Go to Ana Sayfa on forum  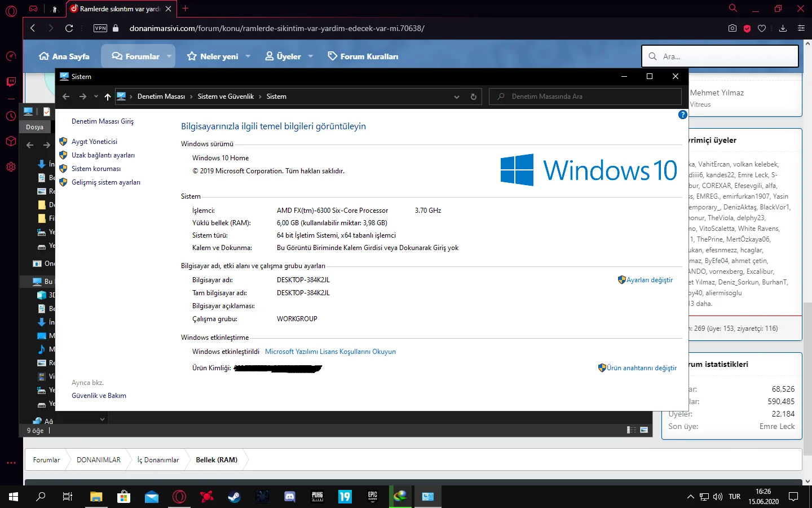(64, 56)
